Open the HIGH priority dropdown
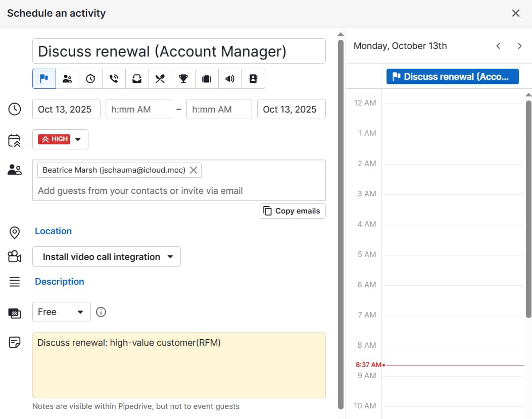This screenshot has height=419, width=532. click(x=78, y=139)
